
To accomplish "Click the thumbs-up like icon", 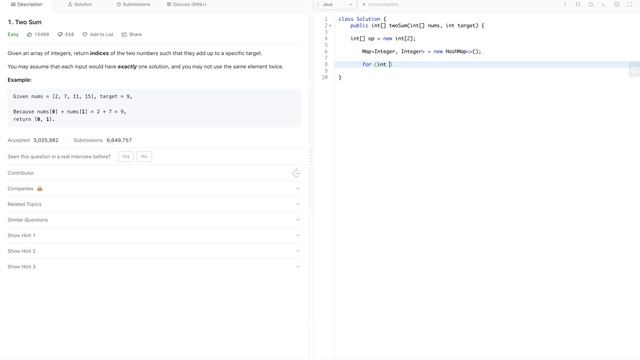I will point(29,35).
